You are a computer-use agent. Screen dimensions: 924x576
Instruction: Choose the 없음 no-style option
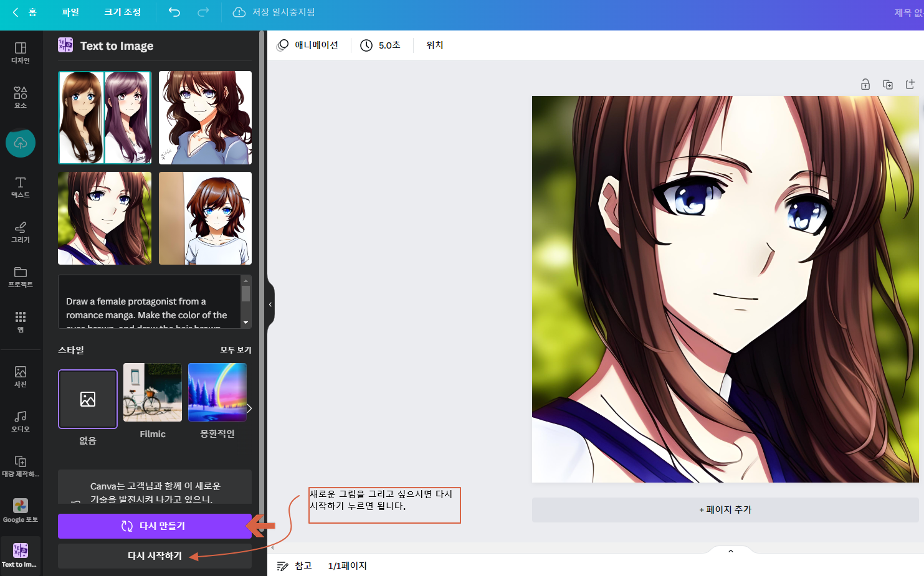88,399
